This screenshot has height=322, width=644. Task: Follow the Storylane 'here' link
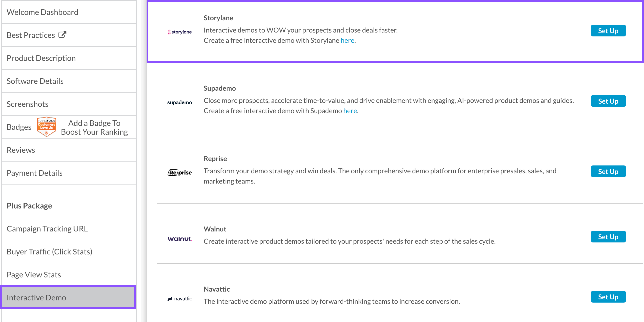click(x=347, y=41)
